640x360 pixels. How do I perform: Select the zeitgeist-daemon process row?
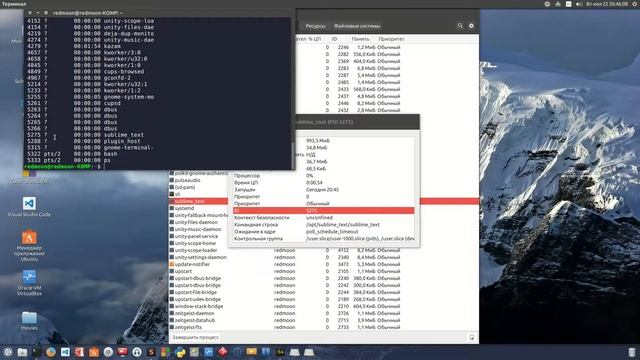point(324,313)
